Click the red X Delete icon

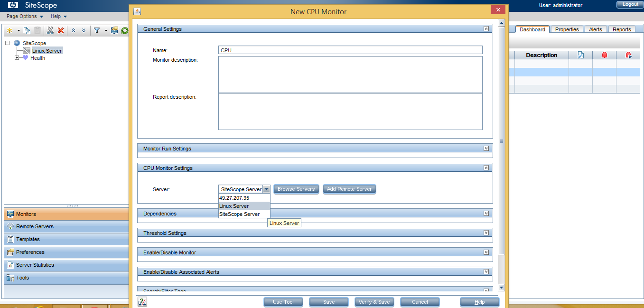click(x=61, y=30)
